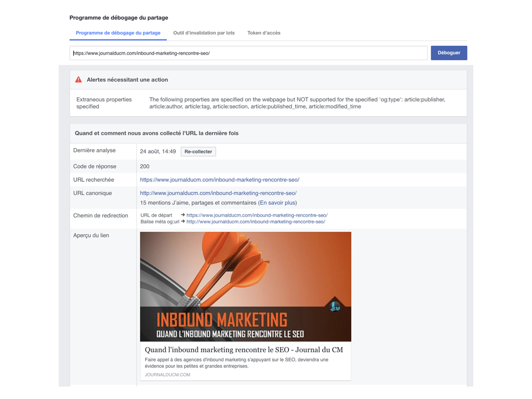Viewport: 532px width, 399px height.
Task: Click the URL input field
Action: (x=248, y=53)
